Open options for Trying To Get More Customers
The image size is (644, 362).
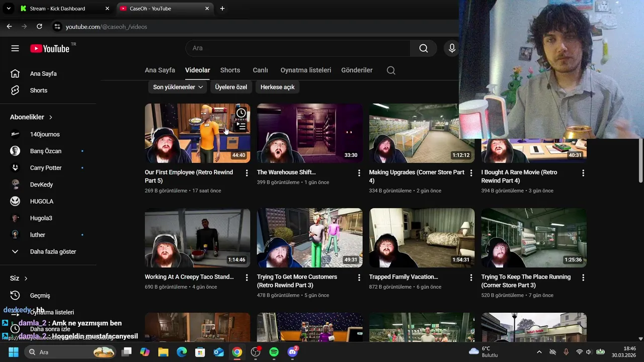359,278
